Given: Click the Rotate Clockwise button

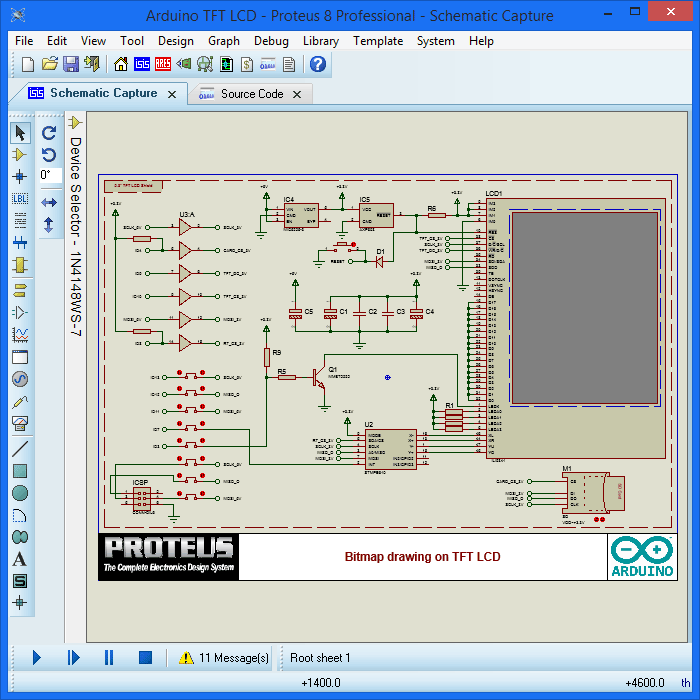Looking at the screenshot, I should click(x=48, y=132).
